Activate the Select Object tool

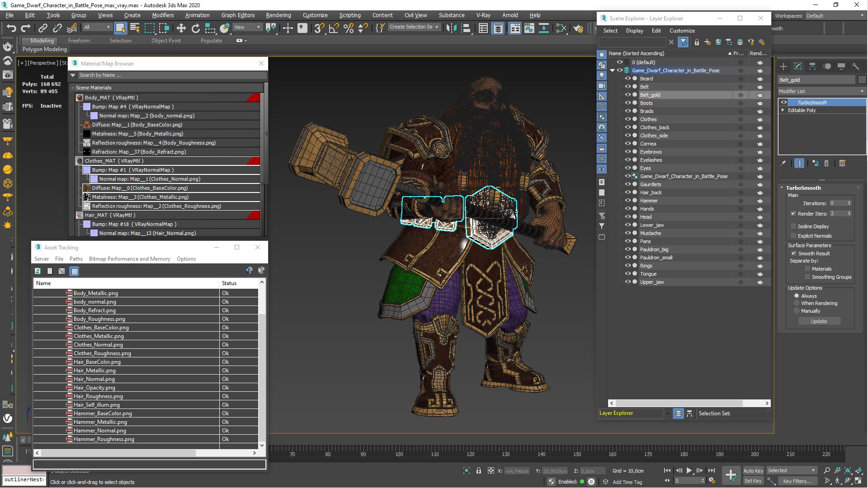tap(120, 28)
